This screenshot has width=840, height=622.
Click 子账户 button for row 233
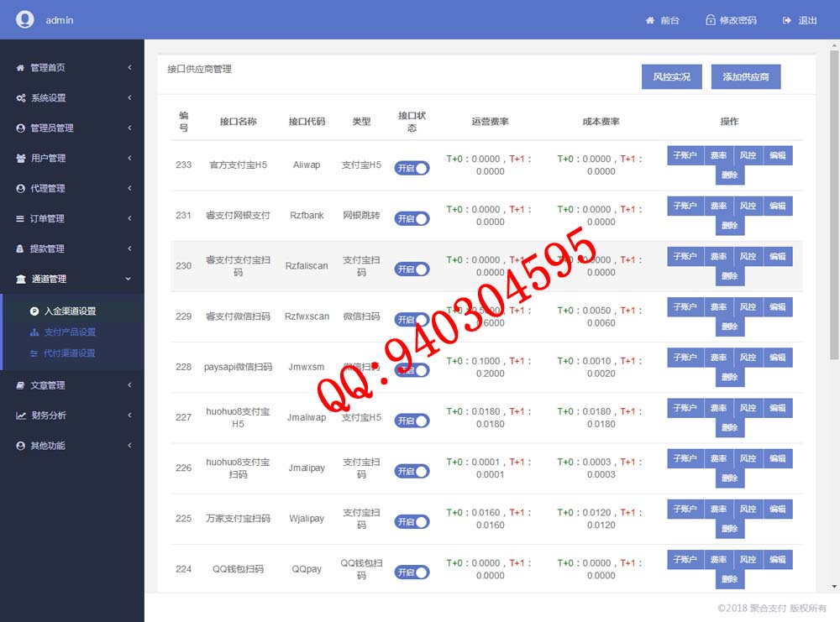(685, 155)
